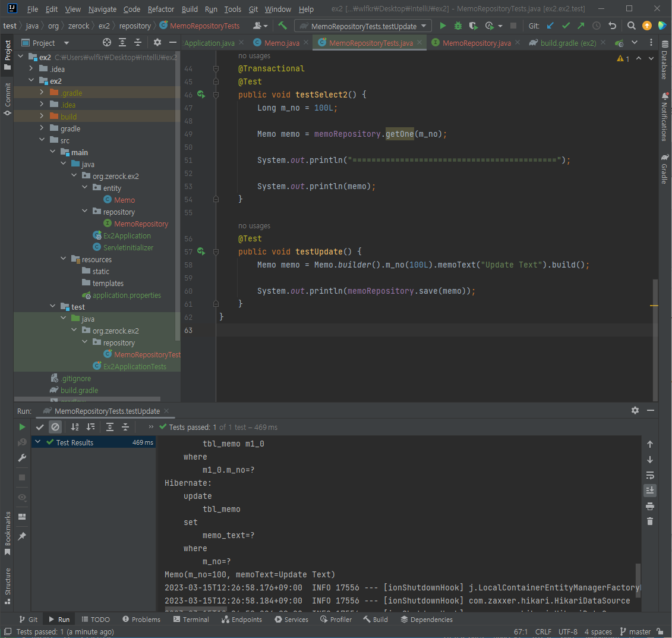Open the Terminal tool window

tap(191, 620)
